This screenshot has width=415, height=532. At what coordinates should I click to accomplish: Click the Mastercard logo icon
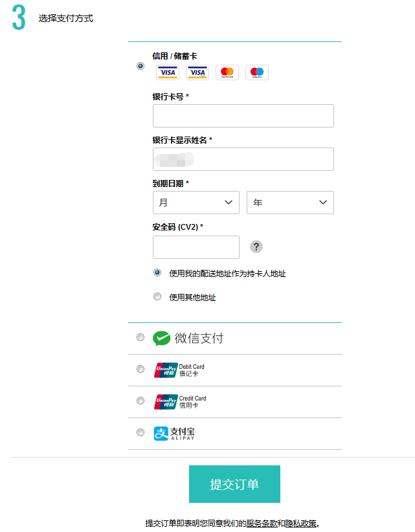pyautogui.click(x=227, y=72)
